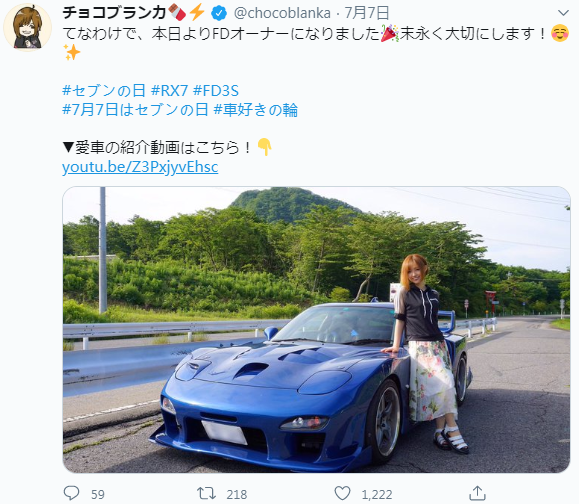Click the blue verified badge
Image resolution: width=579 pixels, height=504 pixels.
pos(219,13)
